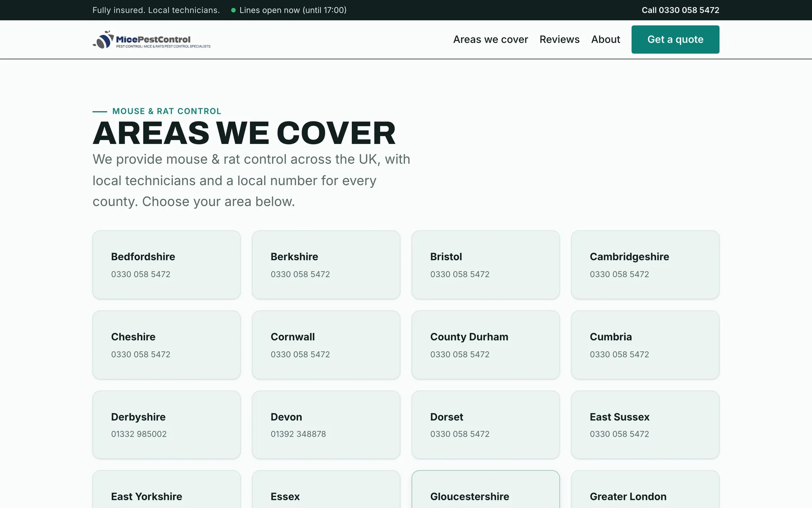Open the Gloucestershire area card
This screenshot has width=812, height=508.
click(486, 489)
